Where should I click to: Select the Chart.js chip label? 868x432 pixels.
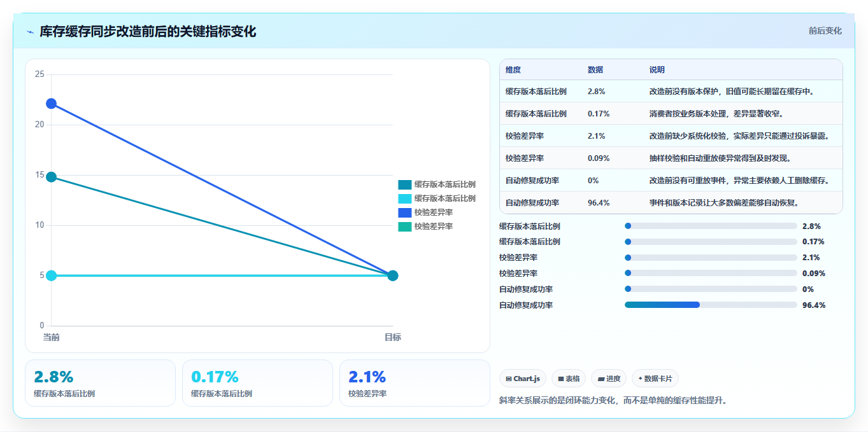527,379
